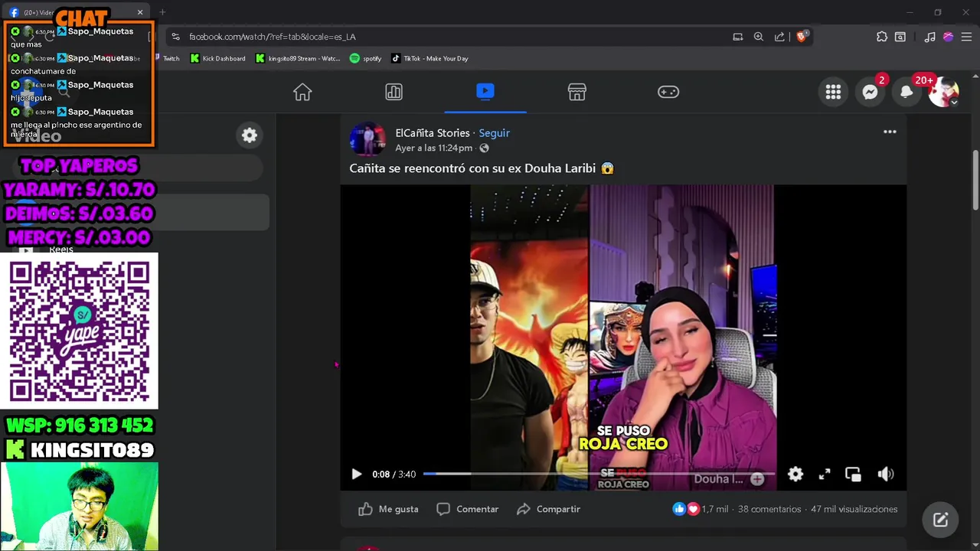Click Comentar to comment on post
The image size is (980, 551).
click(467, 509)
